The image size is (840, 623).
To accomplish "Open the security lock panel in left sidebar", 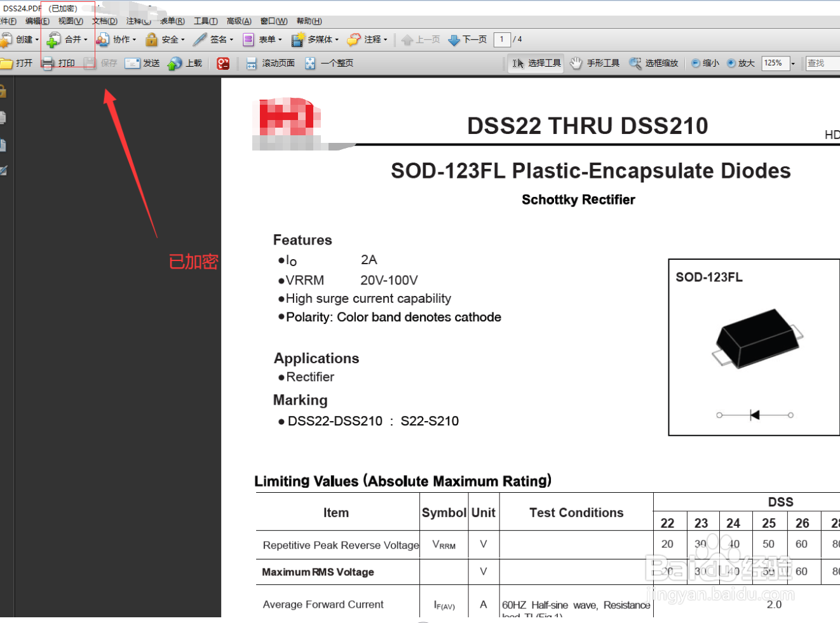I will pos(3,91).
